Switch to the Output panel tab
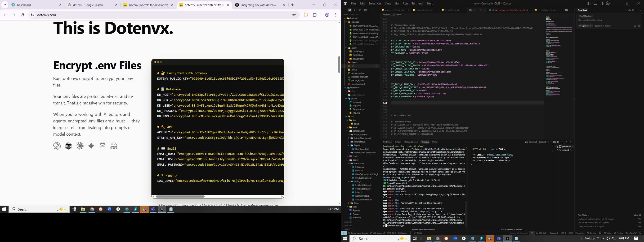This screenshot has width=644, height=242. click(398, 142)
